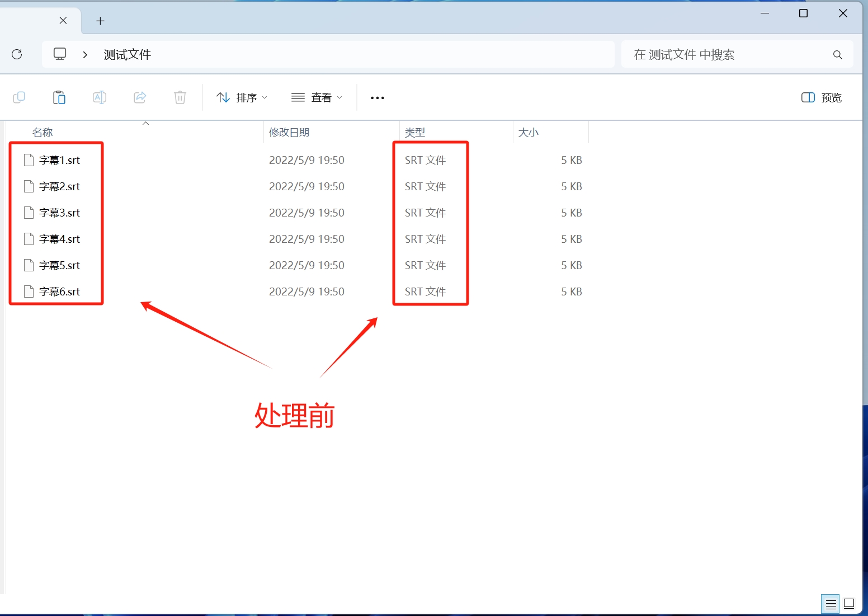Click the modified date of 字幕1.srt

click(x=306, y=160)
